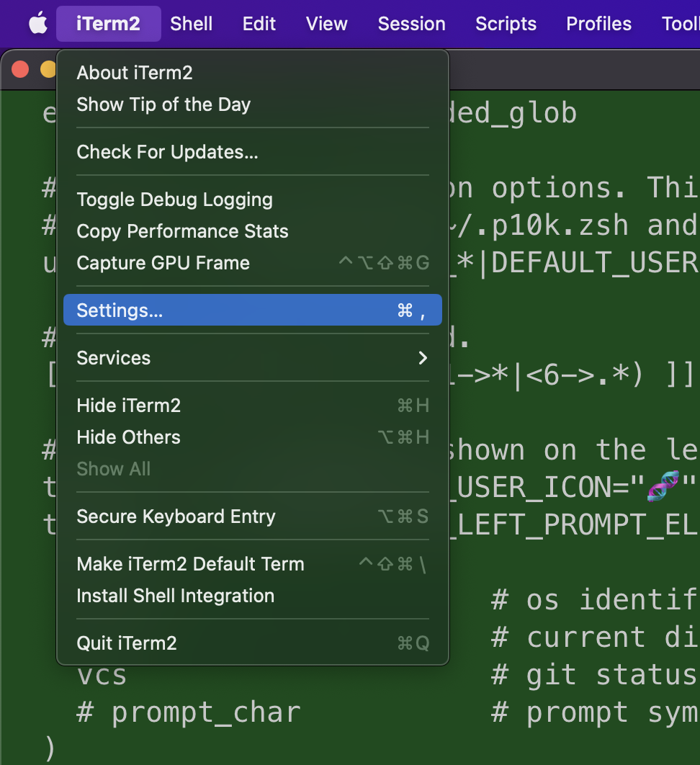Click the iTerm2 menu bar item
The image size is (700, 765).
[108, 24]
